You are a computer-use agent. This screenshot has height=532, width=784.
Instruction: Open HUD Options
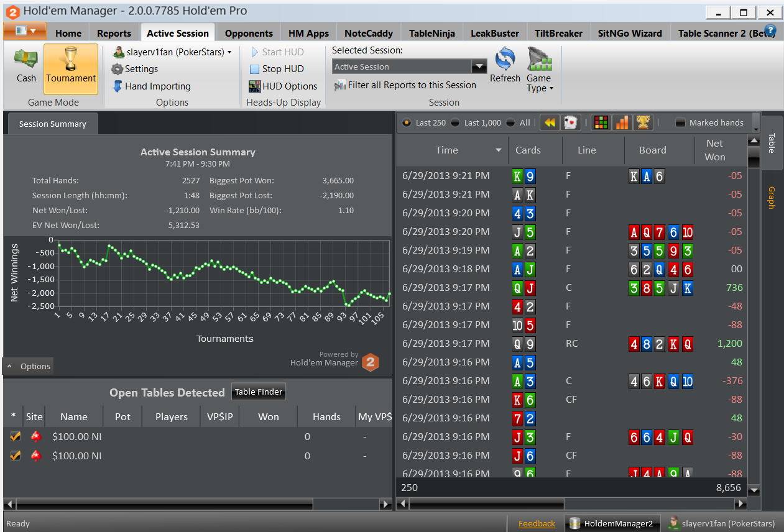[x=283, y=86]
